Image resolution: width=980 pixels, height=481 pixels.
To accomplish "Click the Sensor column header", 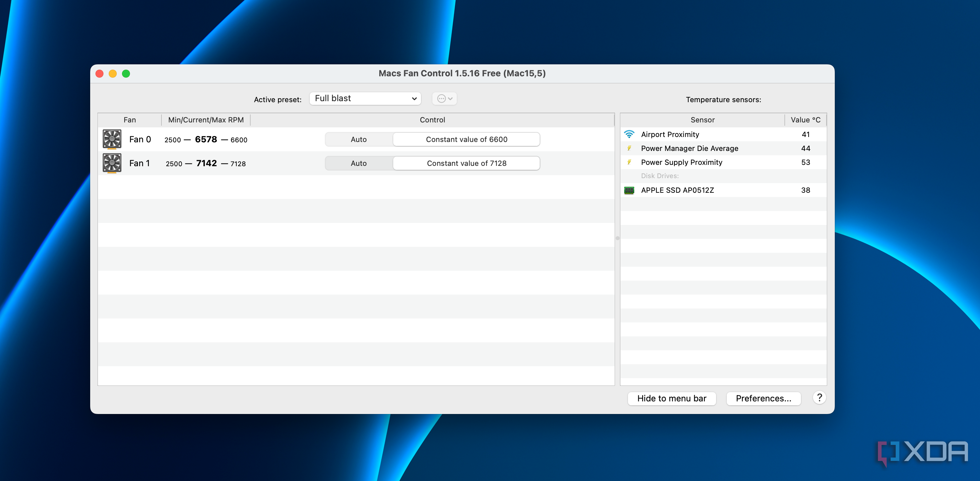I will click(x=702, y=120).
